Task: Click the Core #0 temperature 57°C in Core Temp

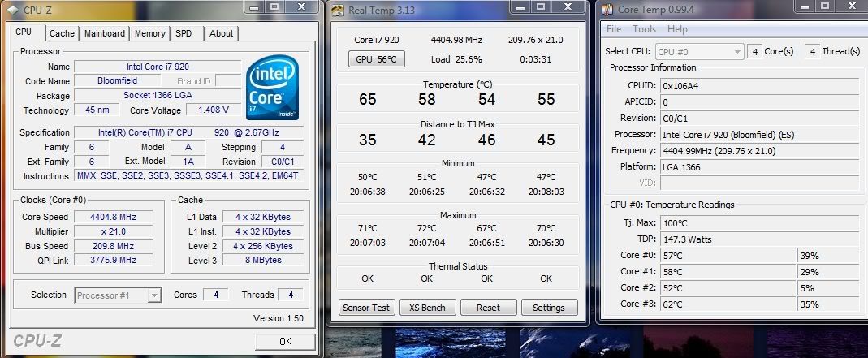Action: pyautogui.click(x=728, y=256)
